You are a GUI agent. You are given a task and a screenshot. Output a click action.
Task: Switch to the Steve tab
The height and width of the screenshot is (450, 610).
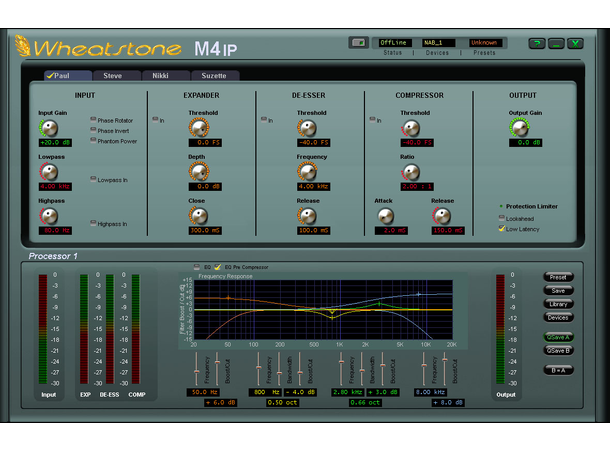(117, 75)
